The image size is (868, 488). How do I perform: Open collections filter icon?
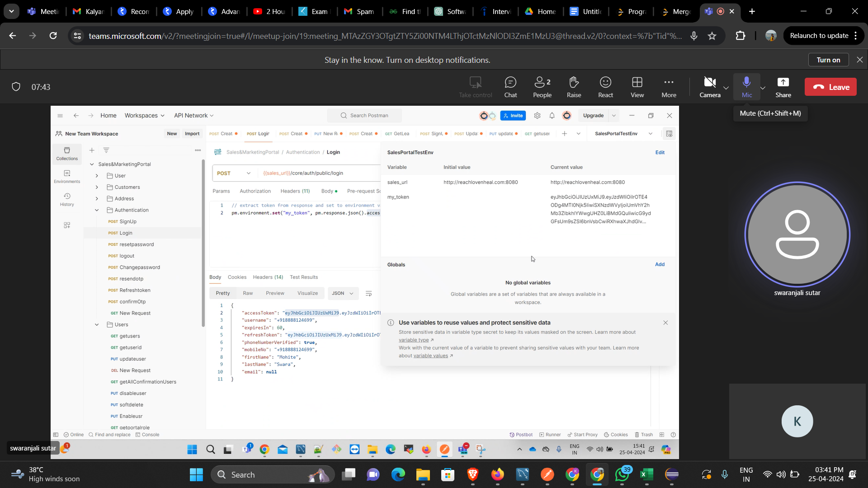tap(106, 150)
